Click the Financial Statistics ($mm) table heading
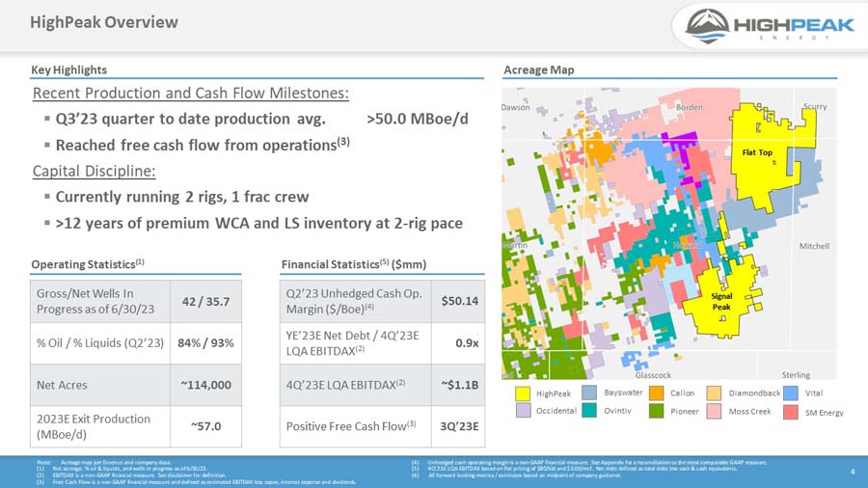 (354, 264)
